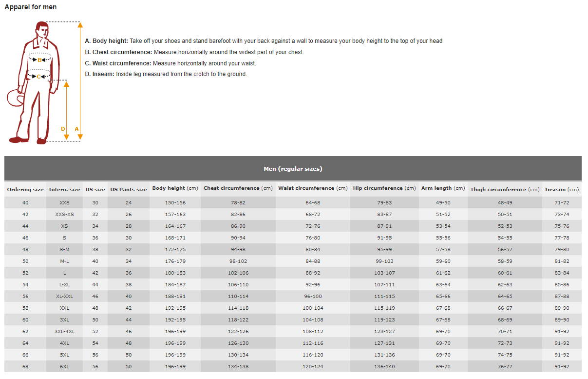588x379 pixels.
Task: Click the "D. Inseam:" instruction label
Action: point(99,74)
